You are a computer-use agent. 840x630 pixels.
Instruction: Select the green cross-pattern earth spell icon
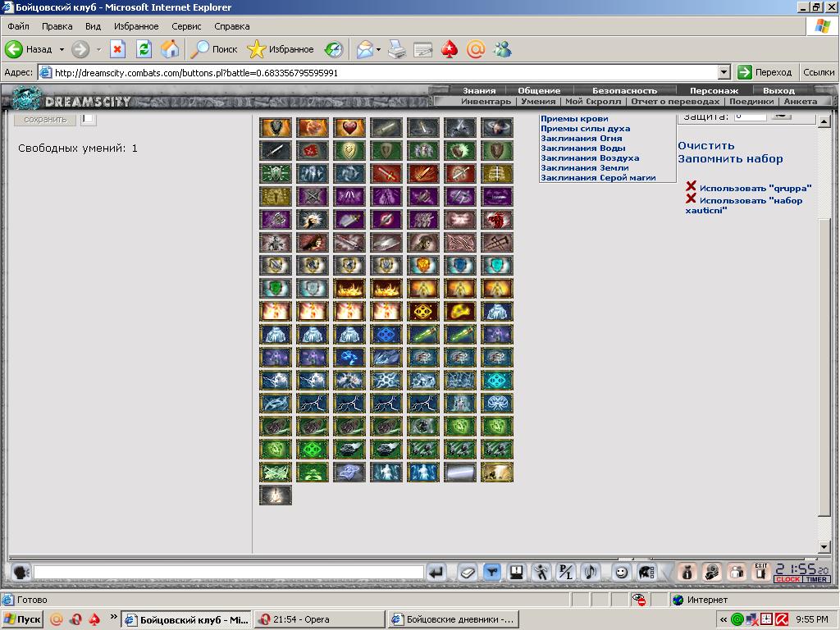click(313, 450)
